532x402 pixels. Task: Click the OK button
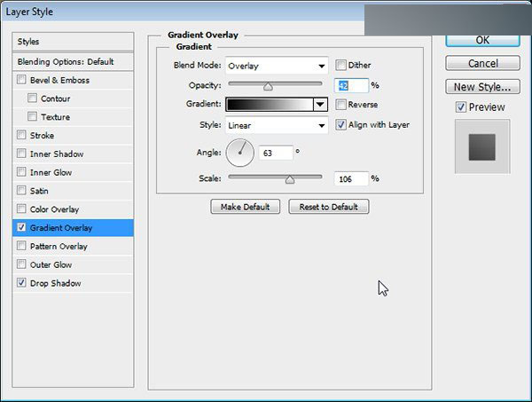(x=482, y=41)
